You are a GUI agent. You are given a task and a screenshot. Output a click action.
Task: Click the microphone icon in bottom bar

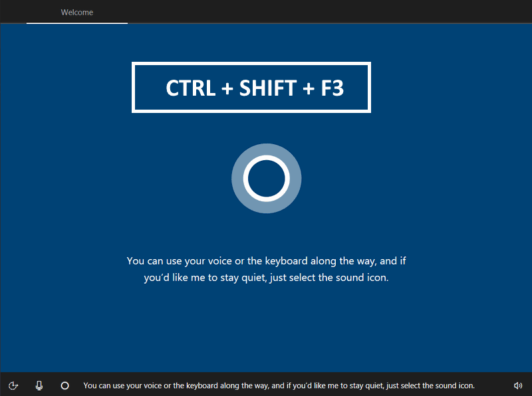click(x=39, y=385)
